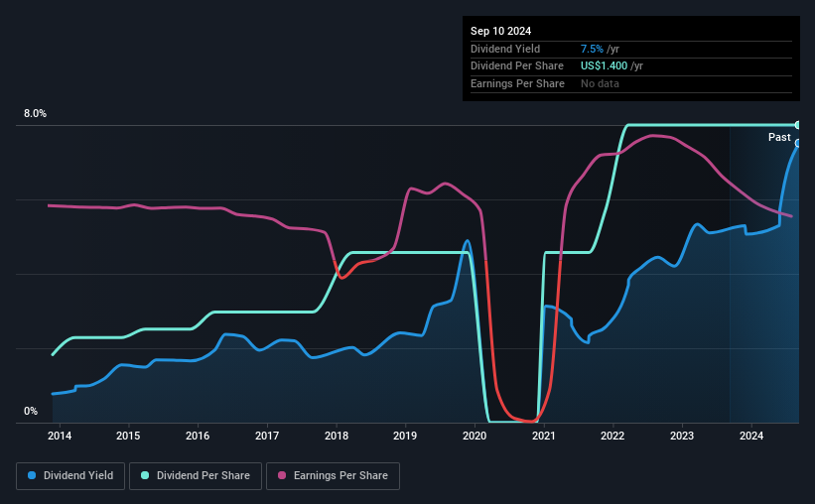Image resolution: width=815 pixels, height=504 pixels.
Task: Click the 2019 x-axis label
Action: coord(405,436)
